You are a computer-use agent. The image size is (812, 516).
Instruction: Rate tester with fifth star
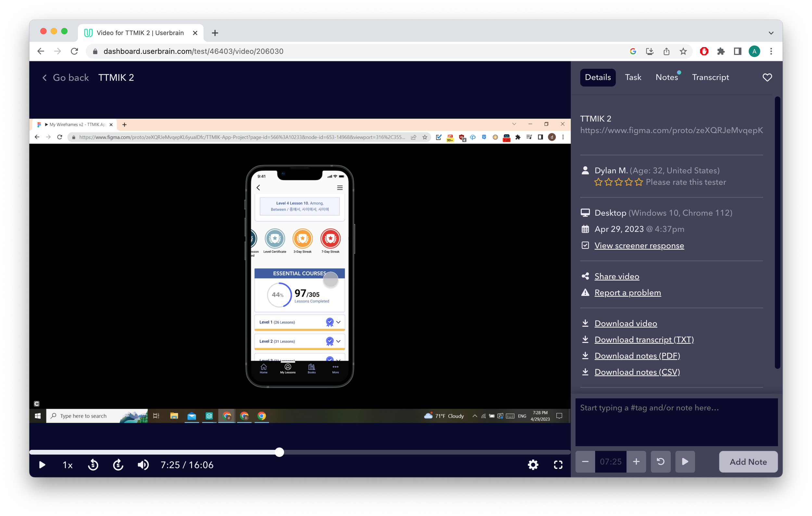coord(639,182)
